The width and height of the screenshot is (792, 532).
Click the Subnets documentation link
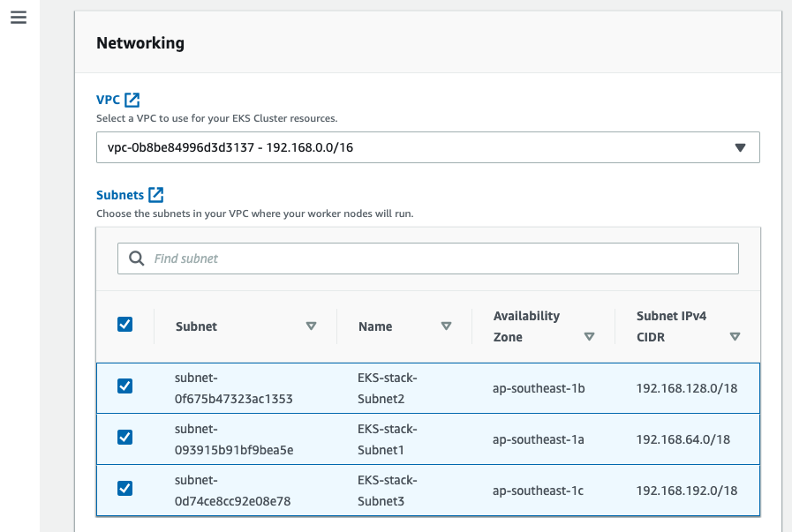point(120,195)
